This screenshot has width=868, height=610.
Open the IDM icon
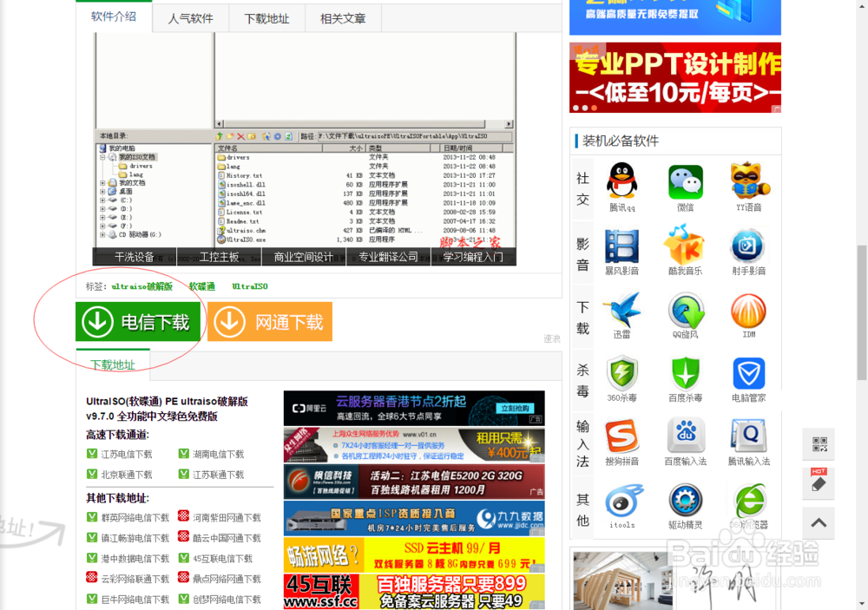[748, 310]
